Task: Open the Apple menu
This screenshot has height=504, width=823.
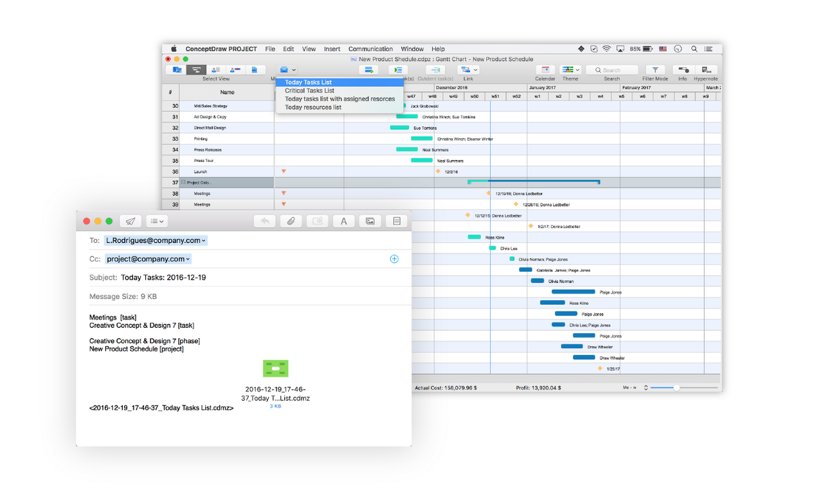Action: [x=174, y=49]
